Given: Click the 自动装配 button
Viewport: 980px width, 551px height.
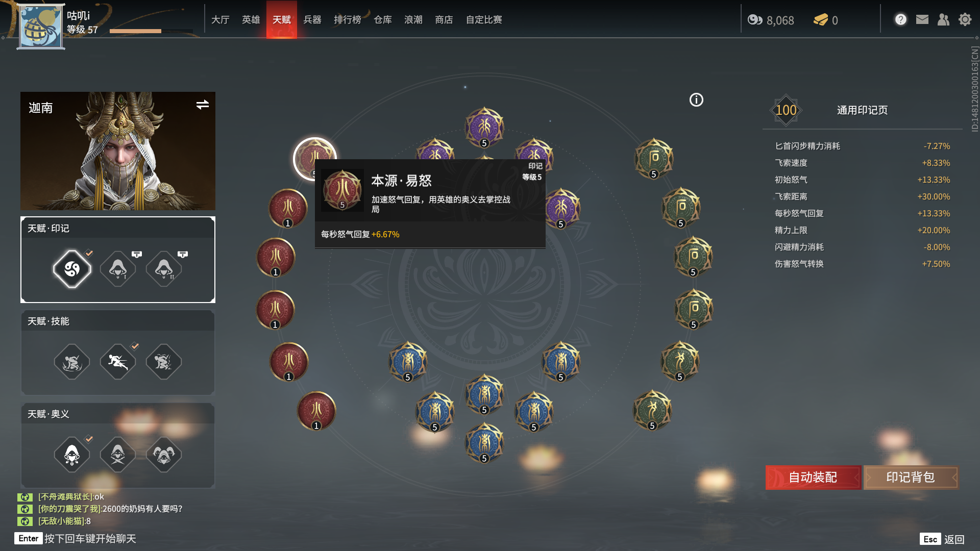Looking at the screenshot, I should (x=813, y=478).
